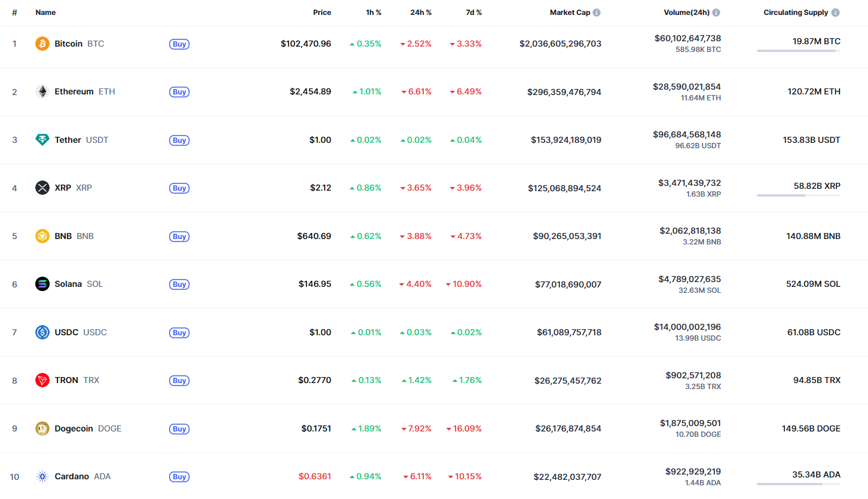Click the Dogecoin logo icon
Image resolution: width=868 pixels, height=499 pixels.
[42, 428]
